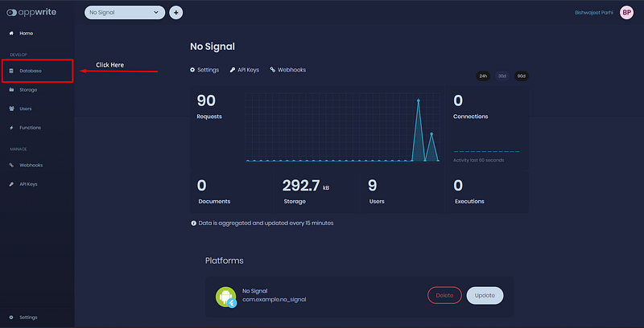644x328 pixels.
Task: Click the Storage folder icon
Action: pos(11,90)
